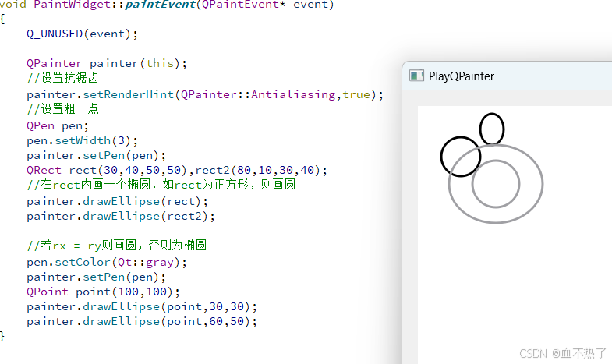Click the QRect rect and rect2 declaration line
This screenshot has width=612, height=364.
pyautogui.click(x=177, y=170)
